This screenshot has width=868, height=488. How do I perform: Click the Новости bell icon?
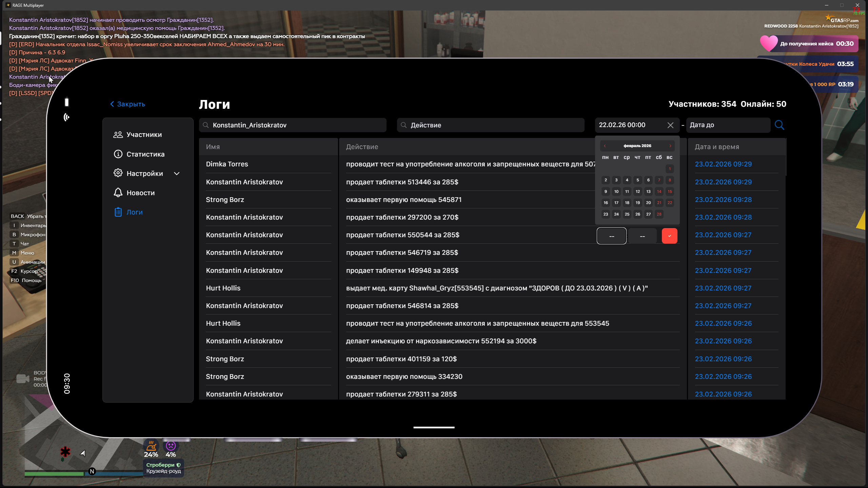tap(118, 192)
